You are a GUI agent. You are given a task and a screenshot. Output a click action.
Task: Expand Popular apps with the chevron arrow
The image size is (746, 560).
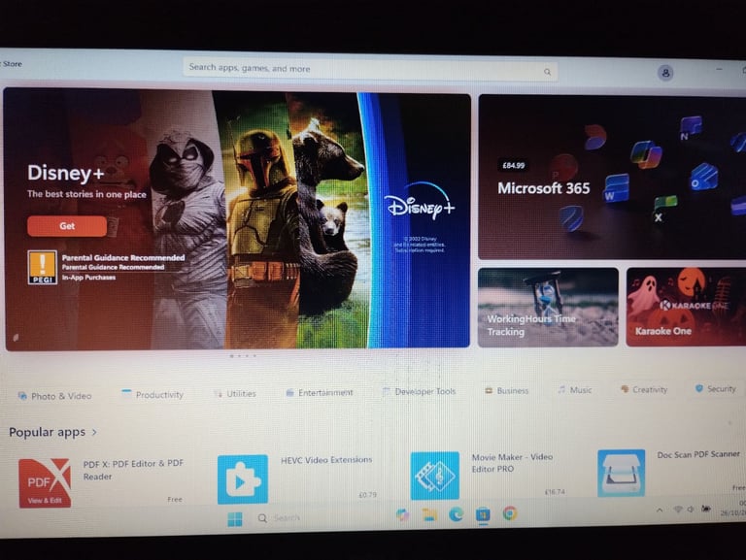94,432
